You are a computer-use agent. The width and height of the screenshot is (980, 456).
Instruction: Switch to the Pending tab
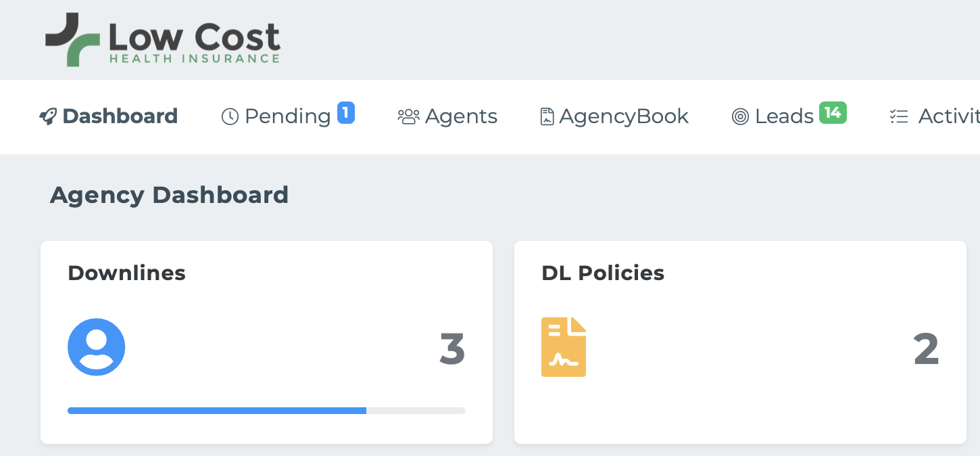coord(288,116)
